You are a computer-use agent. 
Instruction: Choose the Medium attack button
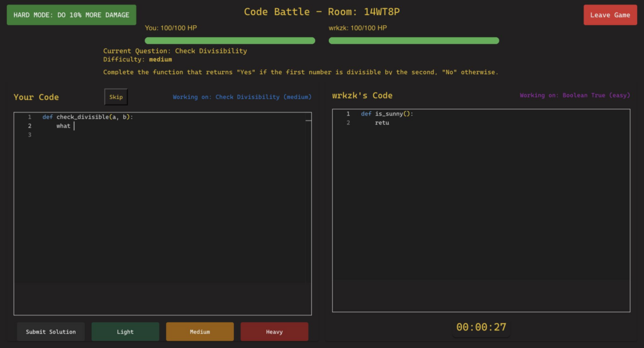(200, 332)
